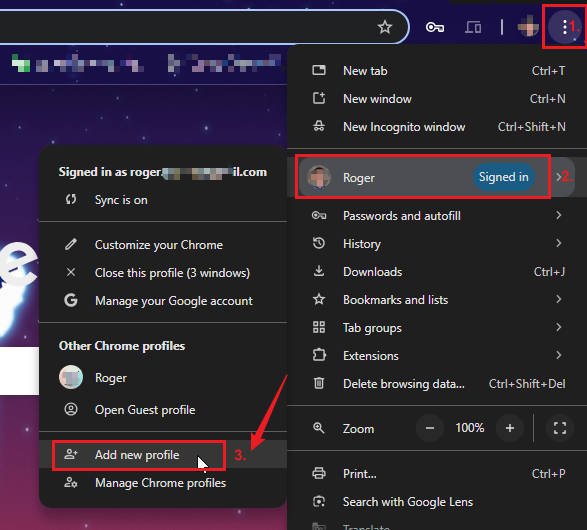Open a New Incognito window

coord(437,127)
